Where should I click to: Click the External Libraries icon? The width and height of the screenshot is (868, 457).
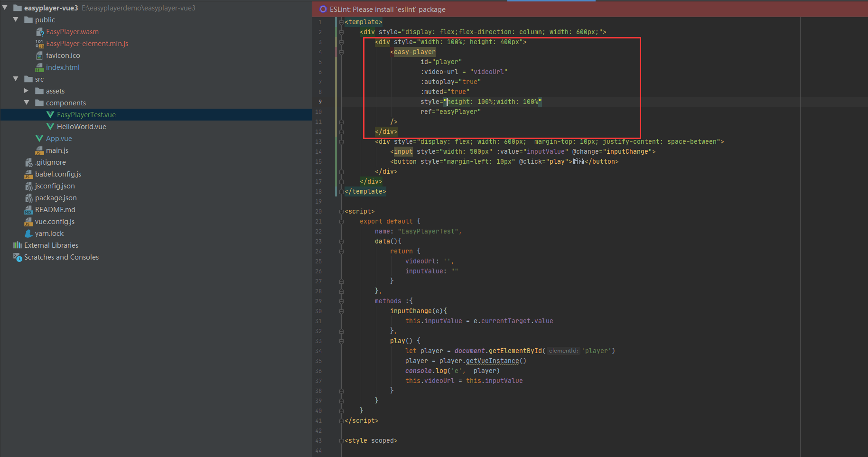coord(17,245)
